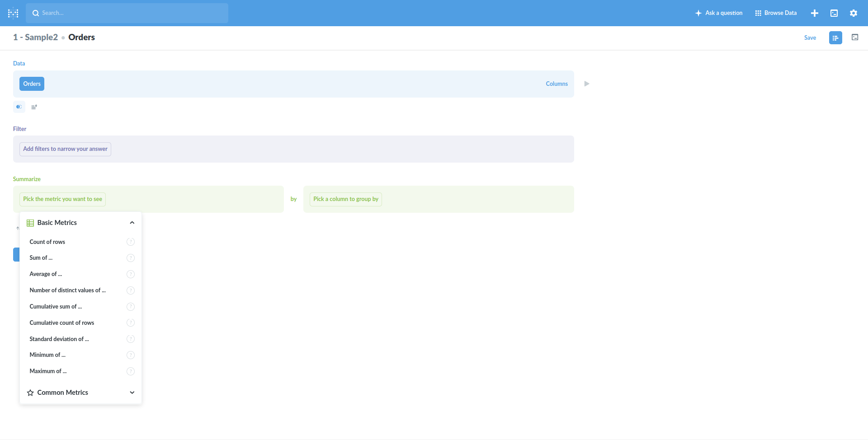Save the current question
Viewport: 868px width, 440px height.
coord(810,37)
